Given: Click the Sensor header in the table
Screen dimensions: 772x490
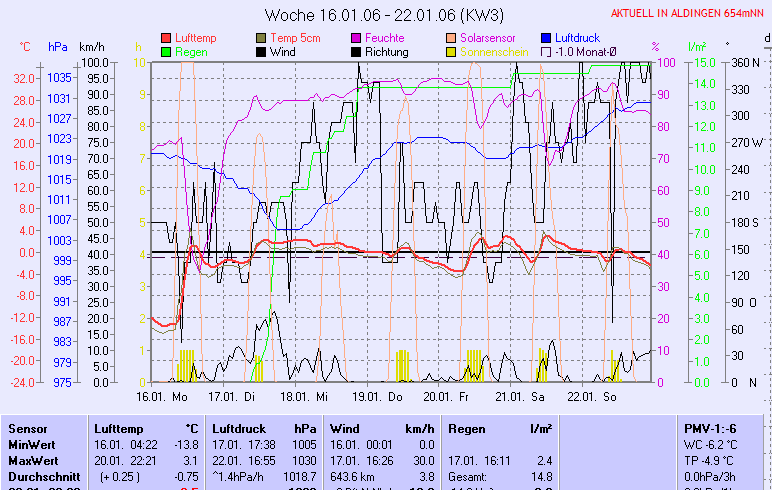Looking at the screenshot, I should pyautogui.click(x=27, y=428).
